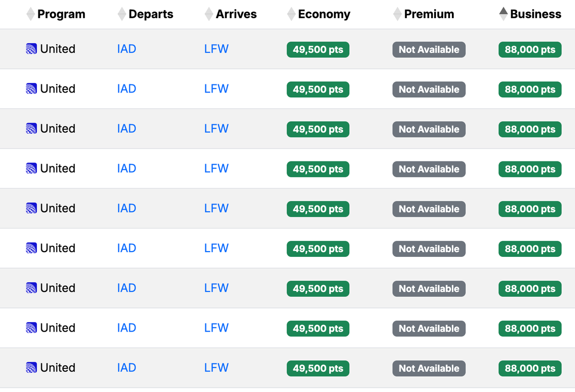Sort the table by the Arrives column
The image size is (575, 392).
pyautogui.click(x=208, y=14)
